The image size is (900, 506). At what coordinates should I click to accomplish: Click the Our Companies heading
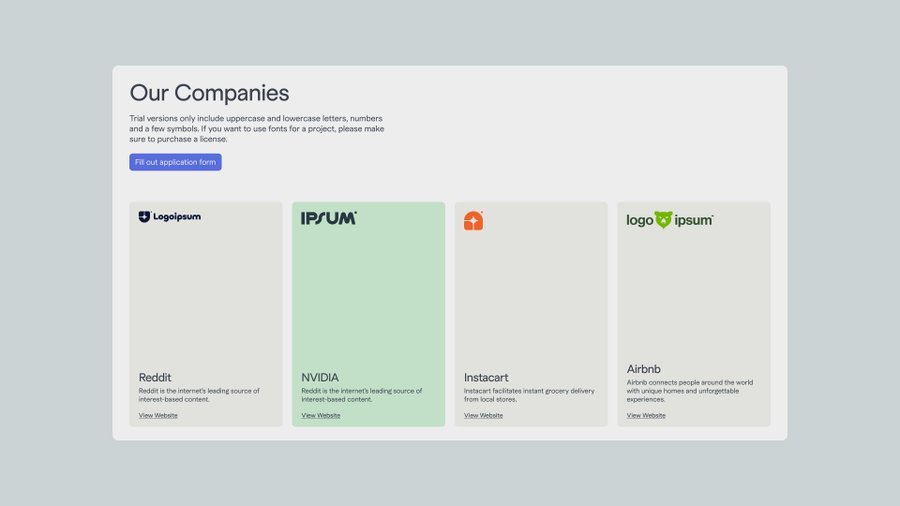pos(209,93)
